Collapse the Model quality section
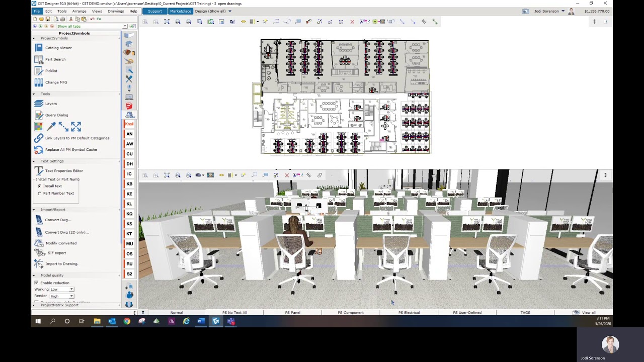Screen dimensions: 644x362 coord(34,276)
